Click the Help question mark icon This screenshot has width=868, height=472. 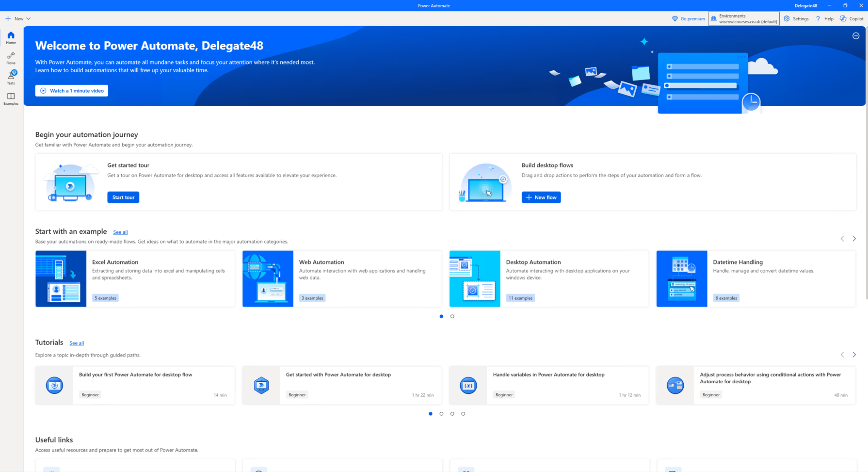818,18
